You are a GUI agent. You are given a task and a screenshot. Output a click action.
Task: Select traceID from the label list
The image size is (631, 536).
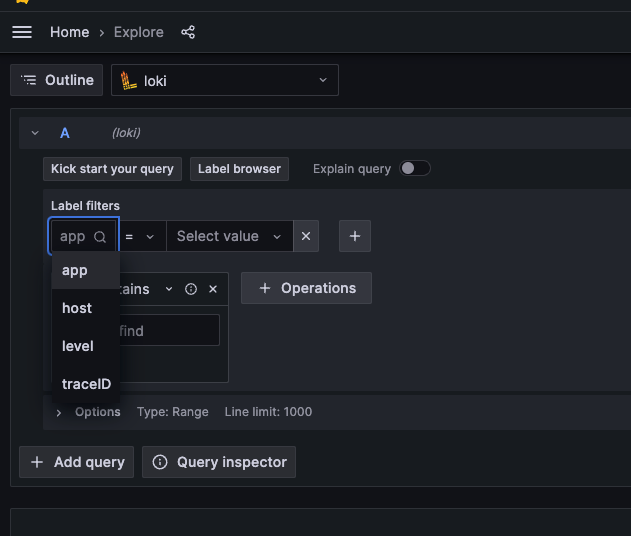(86, 384)
